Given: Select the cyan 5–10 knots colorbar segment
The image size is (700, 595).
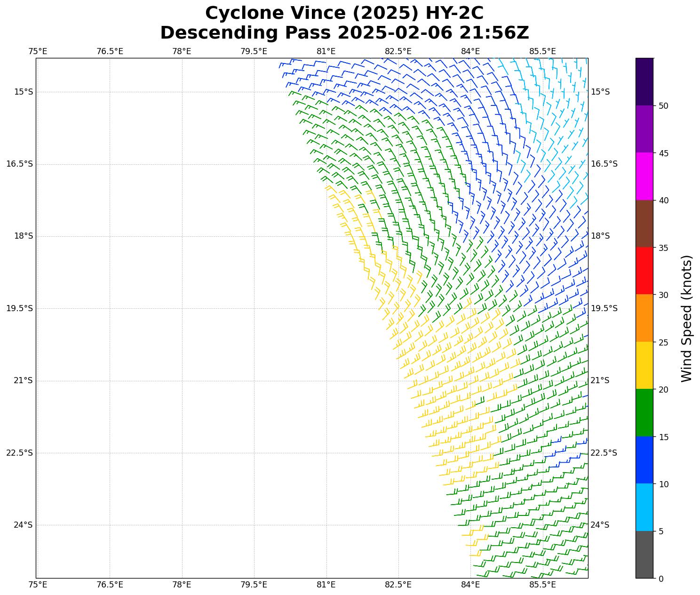Looking at the screenshot, I should 644,507.
